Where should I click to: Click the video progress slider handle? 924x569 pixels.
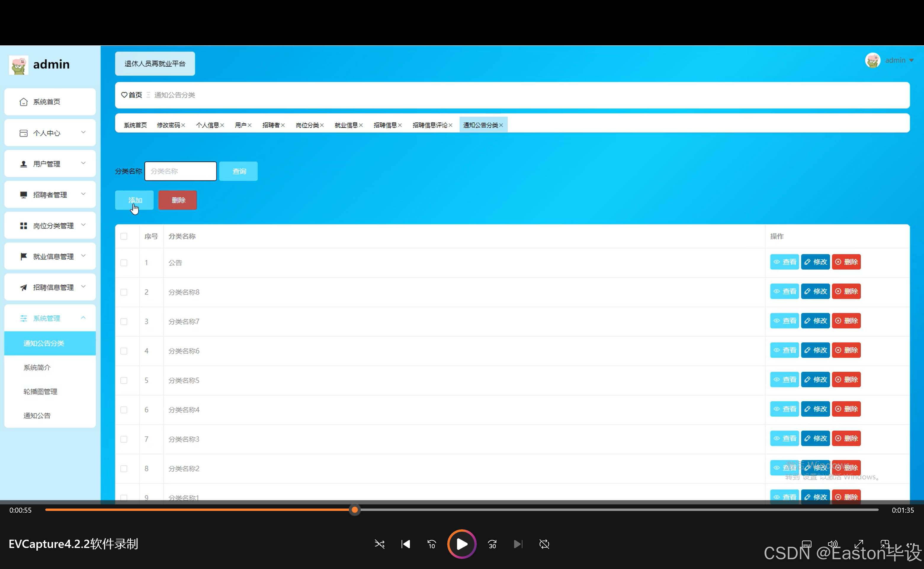(x=354, y=510)
